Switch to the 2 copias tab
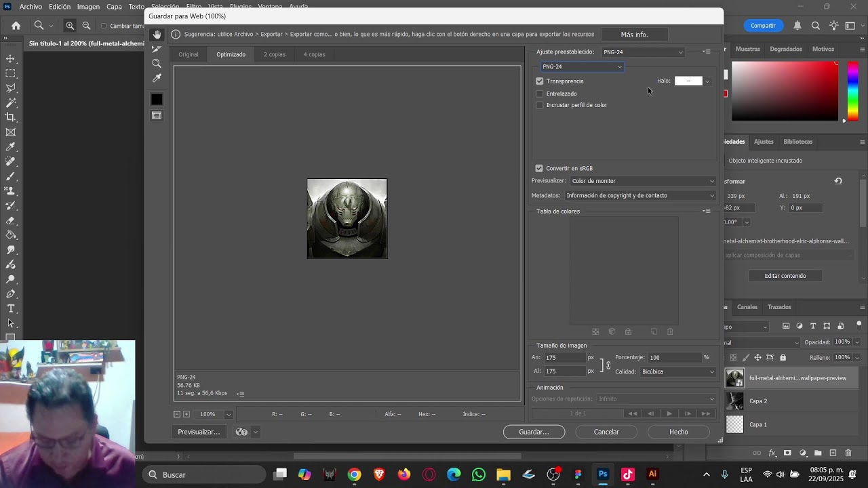Viewport: 868px width, 488px height. (x=275, y=54)
